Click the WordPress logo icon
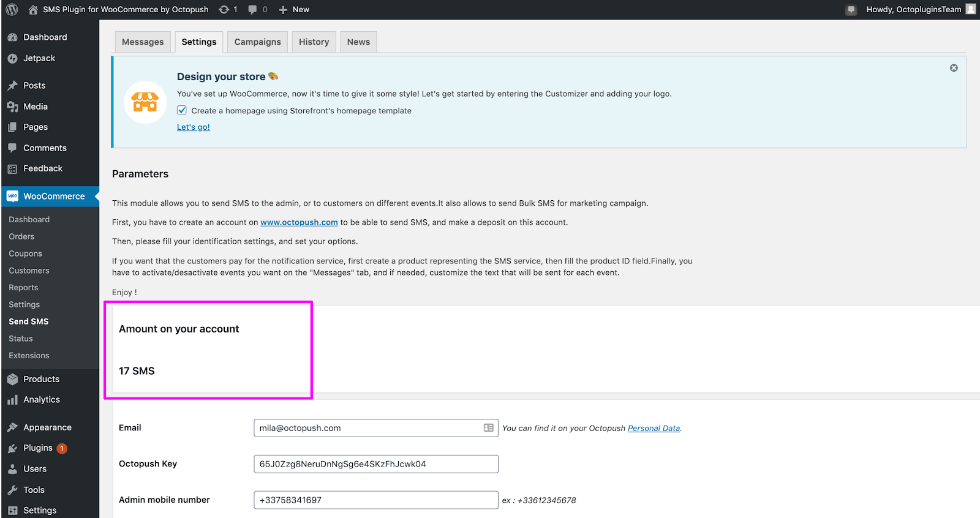The image size is (980, 518). click(x=12, y=9)
